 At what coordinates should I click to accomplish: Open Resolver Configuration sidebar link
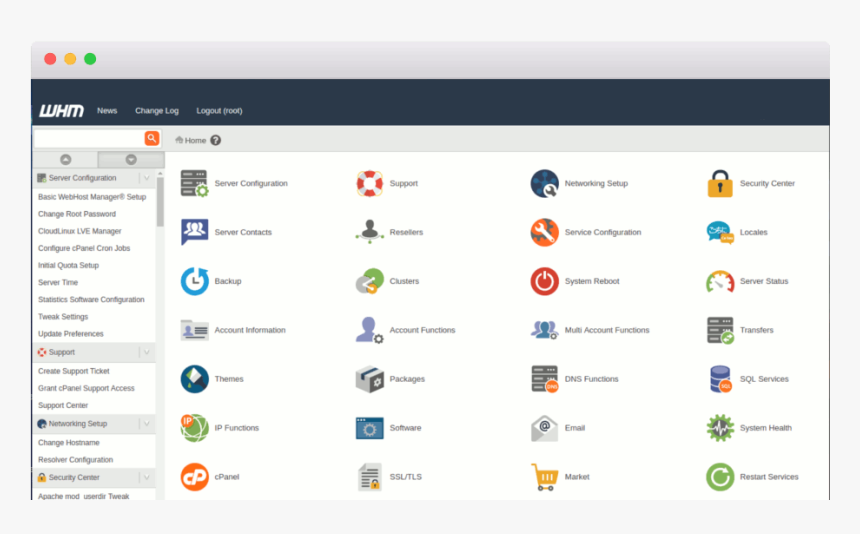pyautogui.click(x=76, y=459)
